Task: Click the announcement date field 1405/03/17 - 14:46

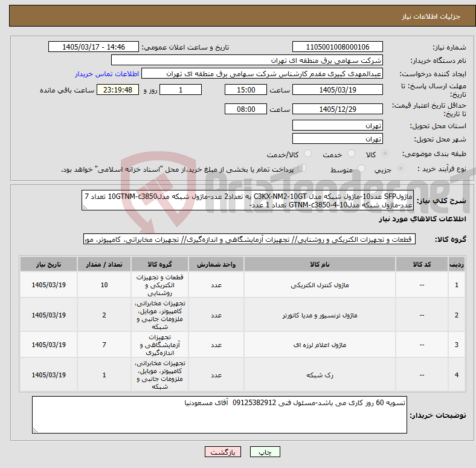Action: 94,47
